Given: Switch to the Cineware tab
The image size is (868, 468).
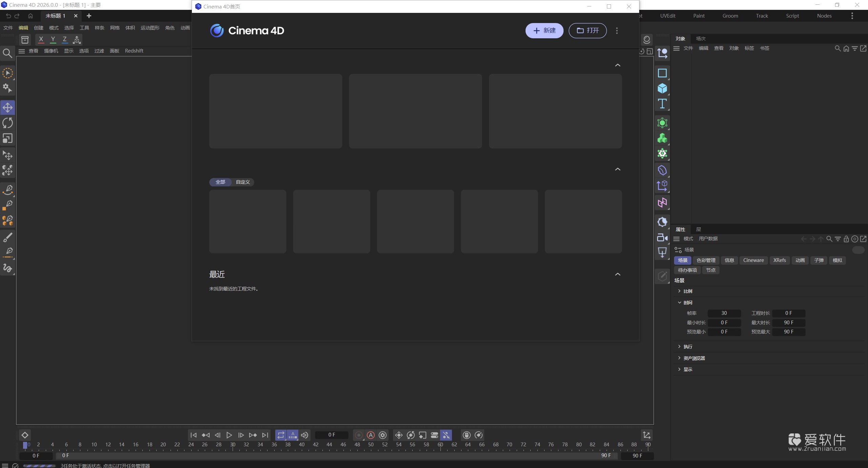Looking at the screenshot, I should pyautogui.click(x=753, y=260).
